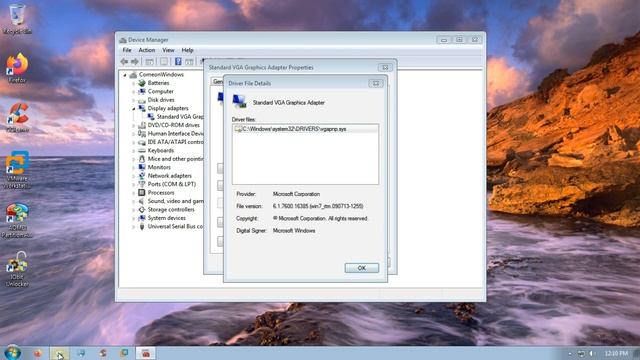Click the file version value text
Image resolution: width=640 pixels, height=360 pixels.
click(318, 207)
